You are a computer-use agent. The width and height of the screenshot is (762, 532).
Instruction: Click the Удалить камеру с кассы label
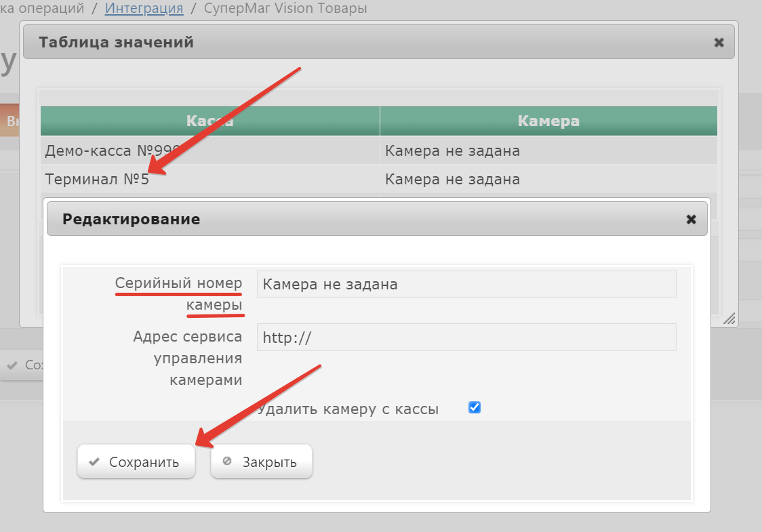(348, 409)
